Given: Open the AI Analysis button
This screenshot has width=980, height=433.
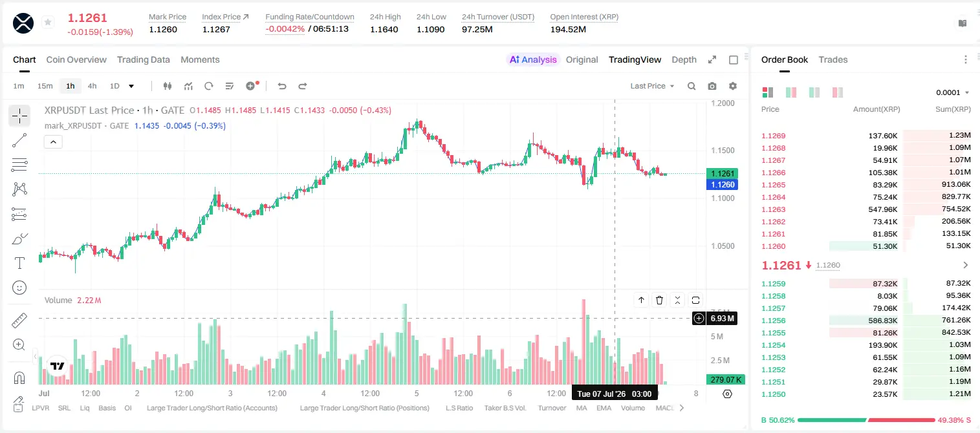Looking at the screenshot, I should pyautogui.click(x=532, y=59).
